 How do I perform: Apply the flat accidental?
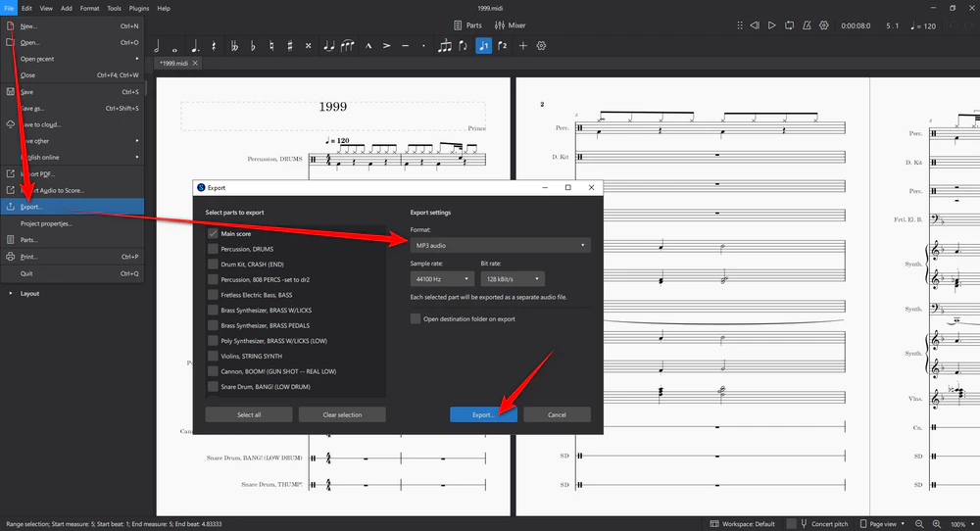[x=253, y=46]
